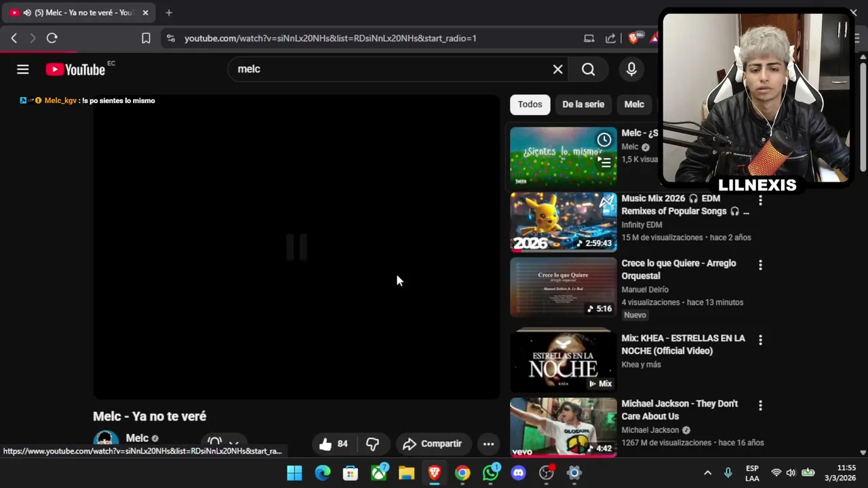Click the browser forward arrow
This screenshot has height=488, width=868.
32,38
